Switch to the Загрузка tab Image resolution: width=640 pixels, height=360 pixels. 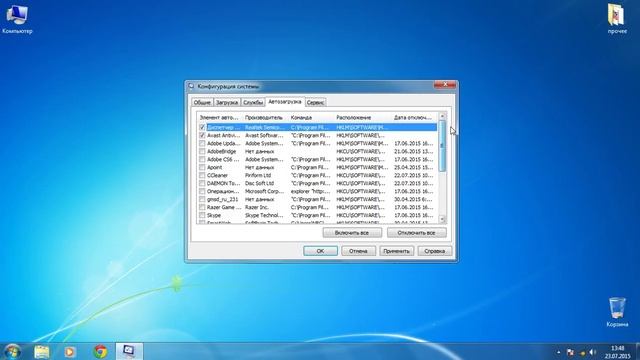(x=227, y=102)
